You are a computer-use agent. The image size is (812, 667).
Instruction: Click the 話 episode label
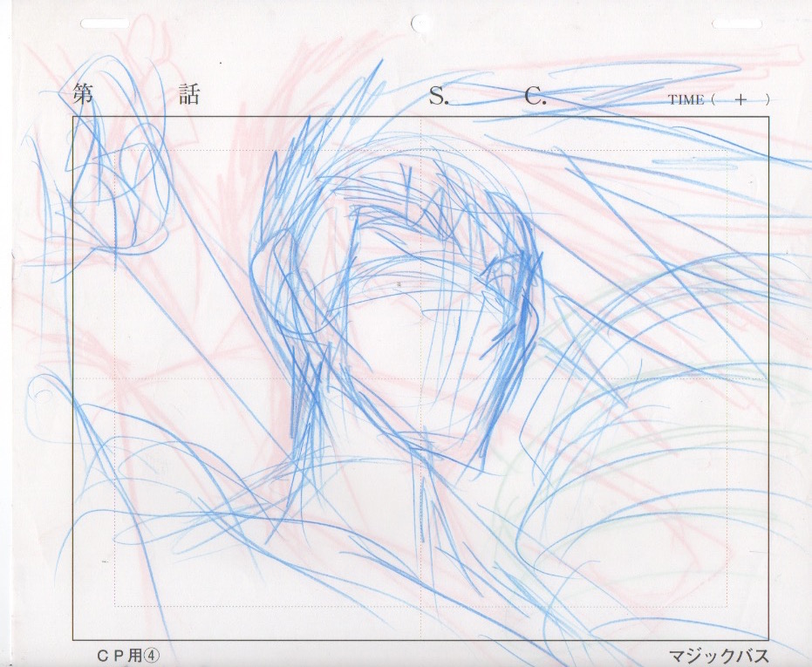click(189, 95)
